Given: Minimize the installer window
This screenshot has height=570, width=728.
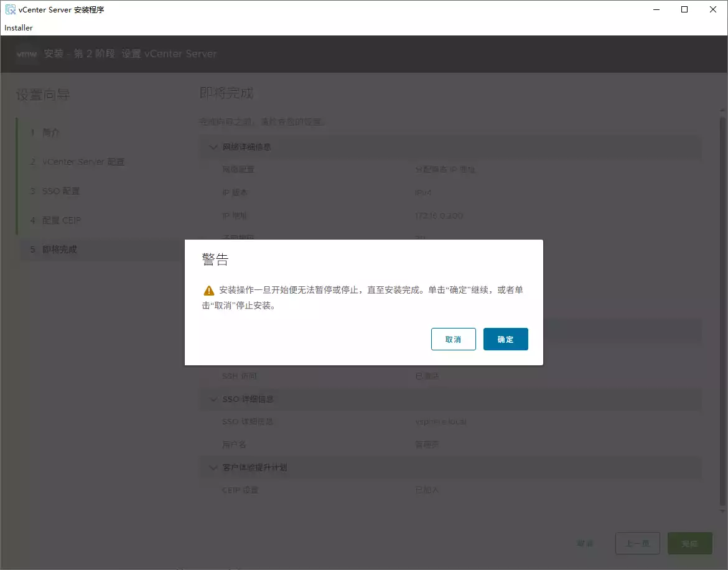Looking at the screenshot, I should (x=656, y=9).
